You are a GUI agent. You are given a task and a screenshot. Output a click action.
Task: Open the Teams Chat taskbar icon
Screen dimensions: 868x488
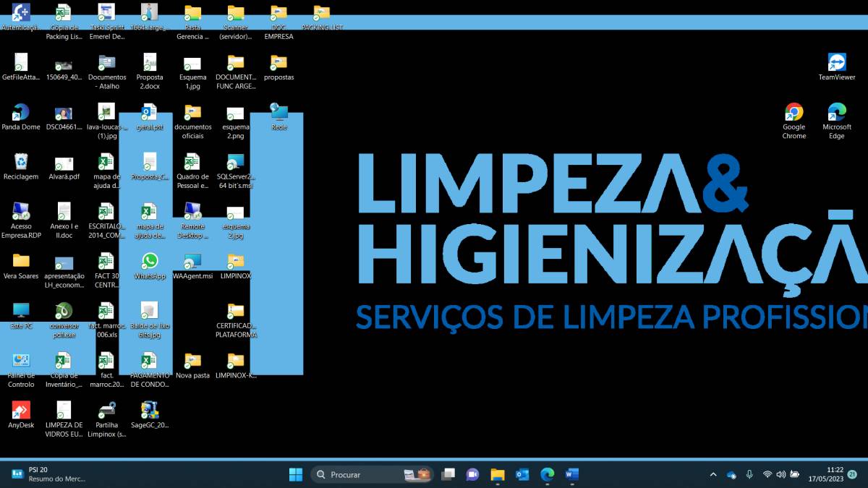pos(473,474)
